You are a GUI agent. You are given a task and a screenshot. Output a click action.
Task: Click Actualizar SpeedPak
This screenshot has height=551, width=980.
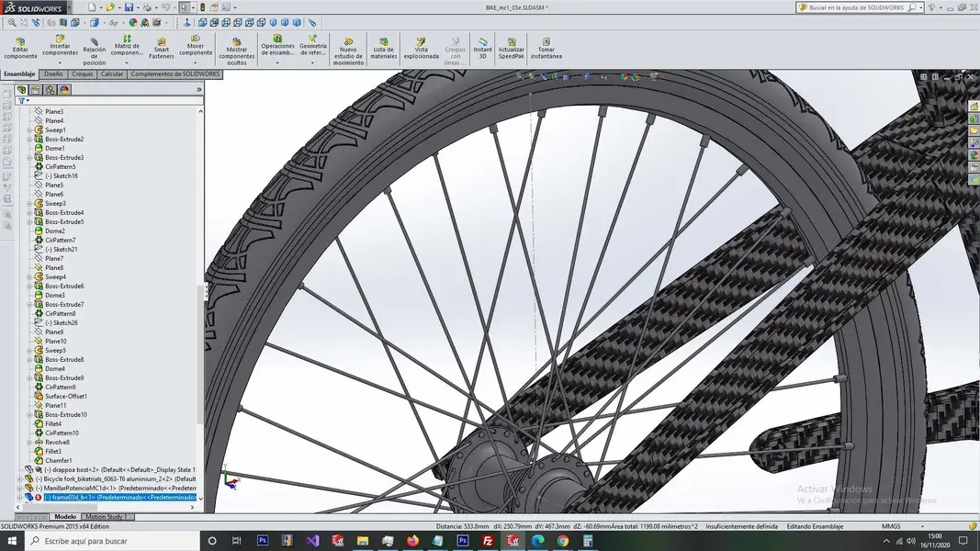pyautogui.click(x=512, y=49)
